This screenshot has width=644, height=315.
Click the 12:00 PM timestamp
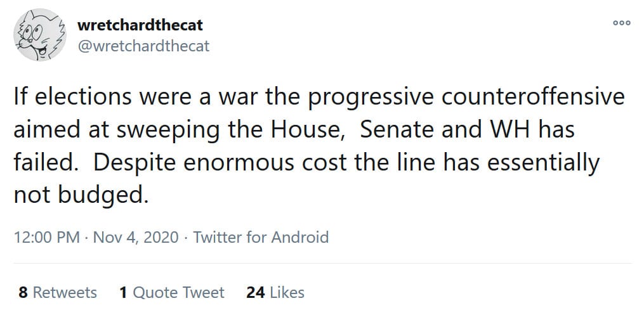click(46, 238)
